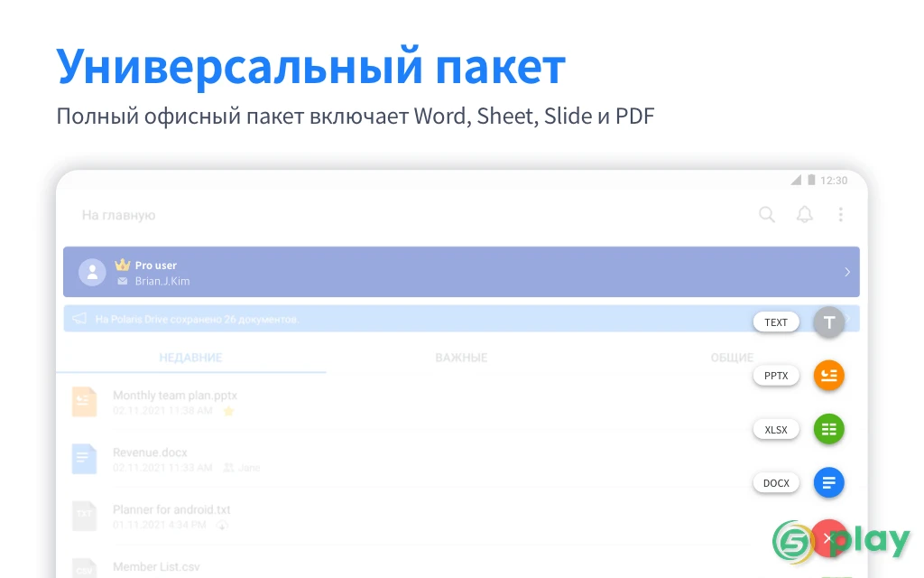Create new DOCX with blue document button
The image size is (924, 578).
pos(829,482)
